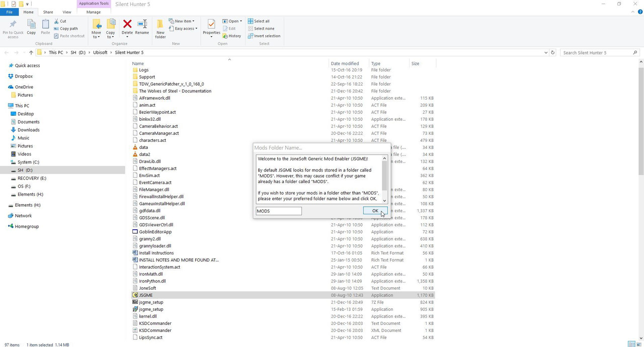Click Select none in the ribbon
The height and width of the screenshot is (347, 644).
tap(261, 29)
